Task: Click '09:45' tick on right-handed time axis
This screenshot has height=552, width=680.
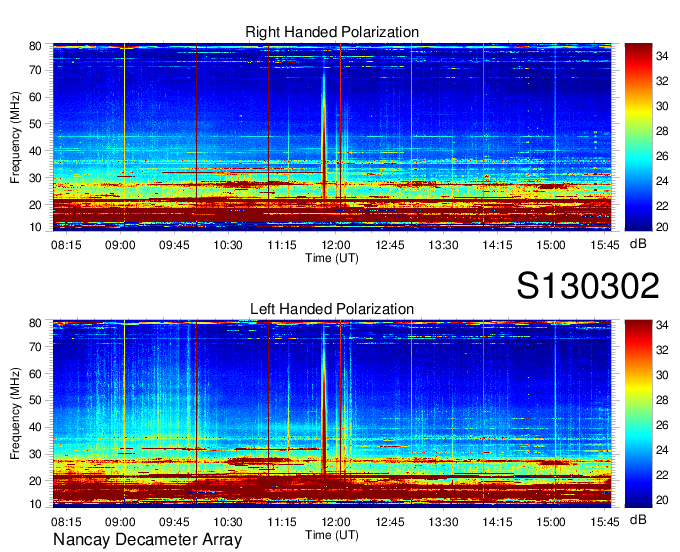Action: pyautogui.click(x=174, y=245)
